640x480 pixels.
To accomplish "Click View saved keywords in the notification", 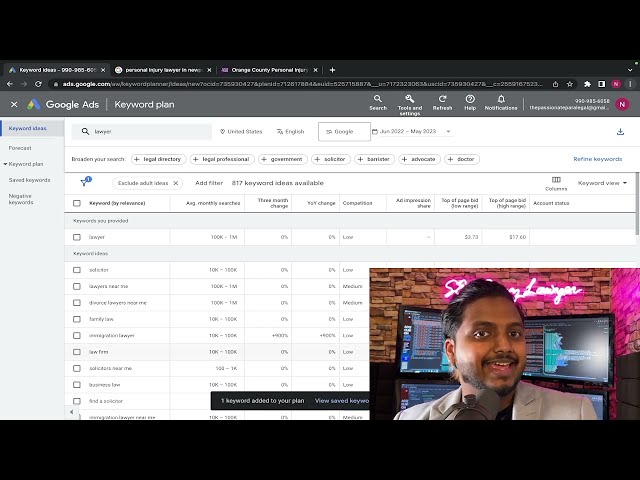I will pos(342,401).
